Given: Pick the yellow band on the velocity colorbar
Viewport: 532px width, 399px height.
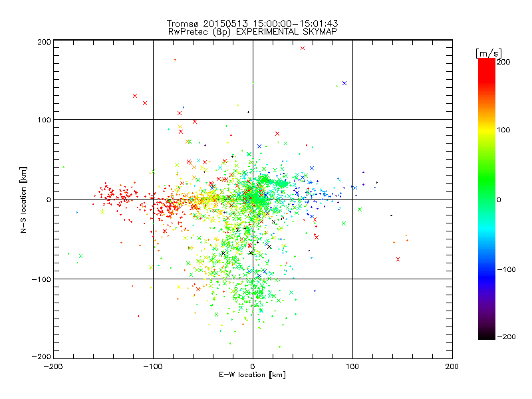Looking at the screenshot, I should pyautogui.click(x=487, y=130).
